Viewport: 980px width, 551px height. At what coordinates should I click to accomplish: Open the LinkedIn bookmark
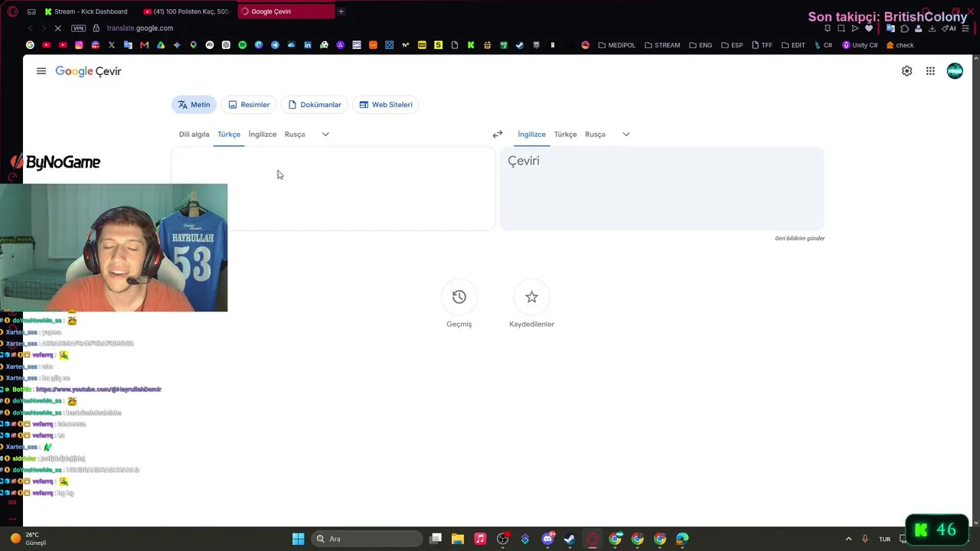pos(308,45)
